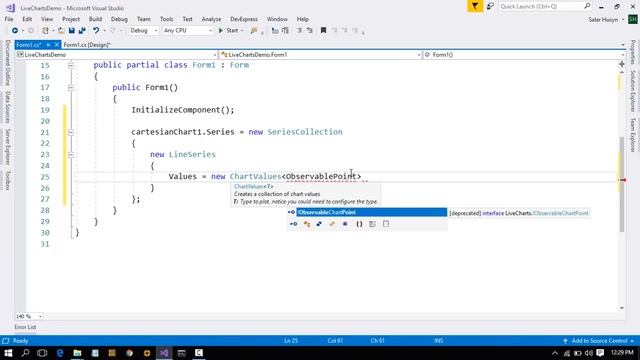
Task: Collapse the LineSeries block at line 23
Action: coord(71,155)
